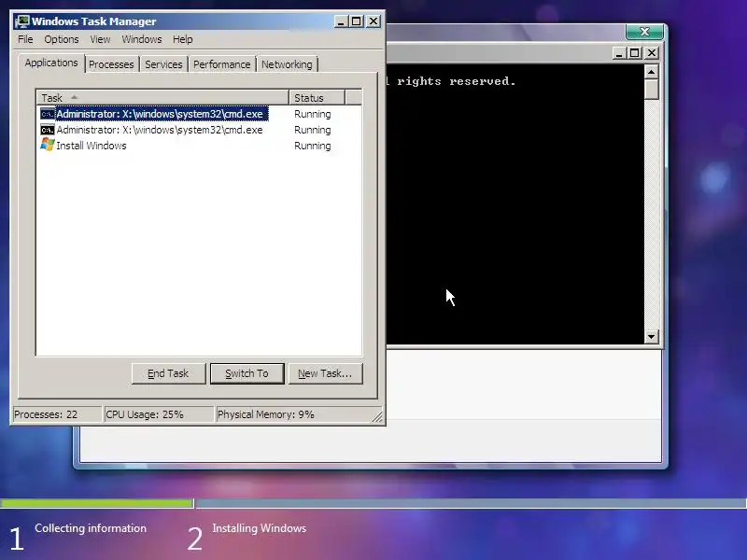Click the Task Manager resize grip
The image size is (747, 560).
pos(377,416)
